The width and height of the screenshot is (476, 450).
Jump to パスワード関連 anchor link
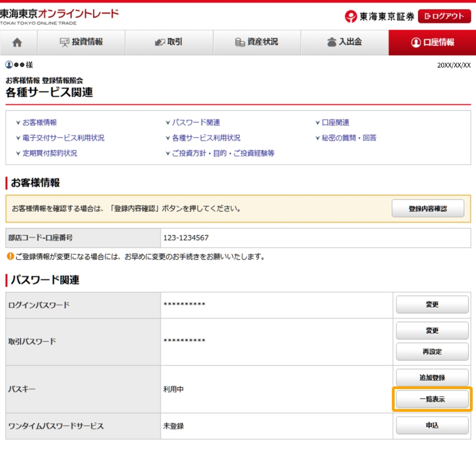point(195,123)
